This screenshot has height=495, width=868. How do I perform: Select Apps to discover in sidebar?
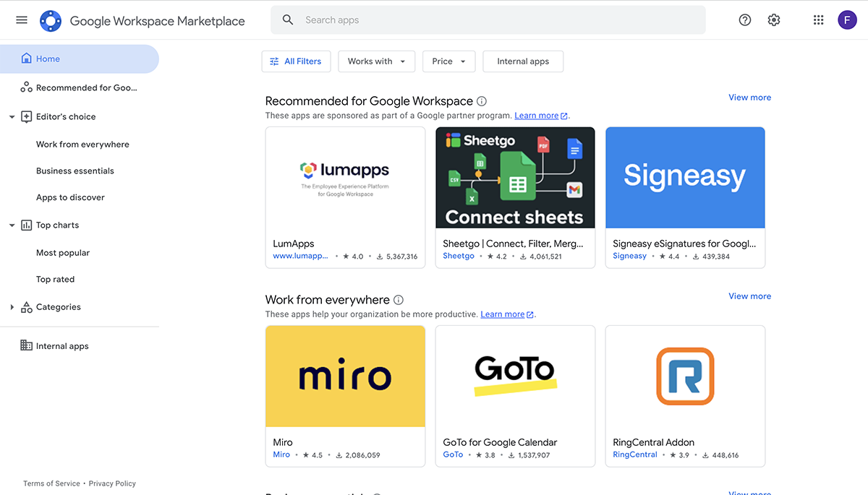pyautogui.click(x=70, y=197)
